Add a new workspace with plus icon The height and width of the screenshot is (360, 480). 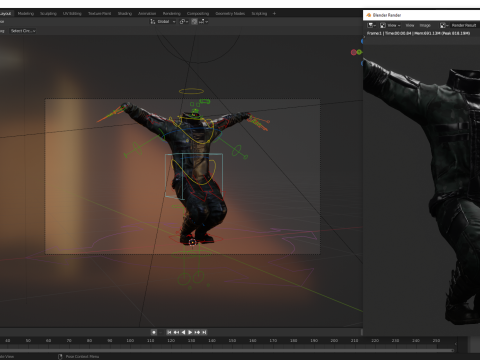pyautogui.click(x=274, y=14)
